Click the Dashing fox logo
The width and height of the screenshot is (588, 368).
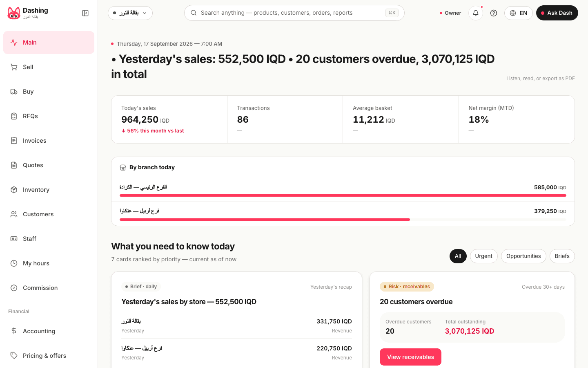pos(14,13)
